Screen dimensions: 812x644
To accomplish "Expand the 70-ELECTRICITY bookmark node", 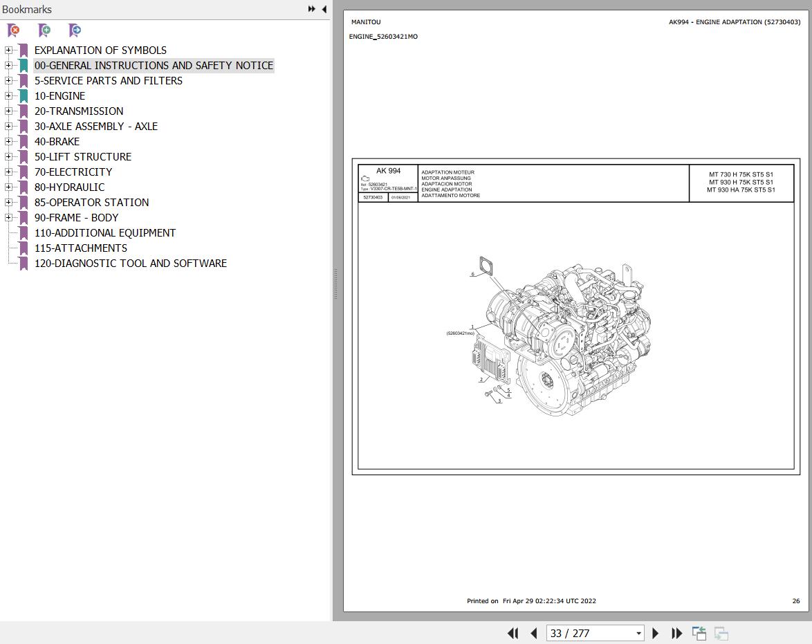I will [x=8, y=172].
